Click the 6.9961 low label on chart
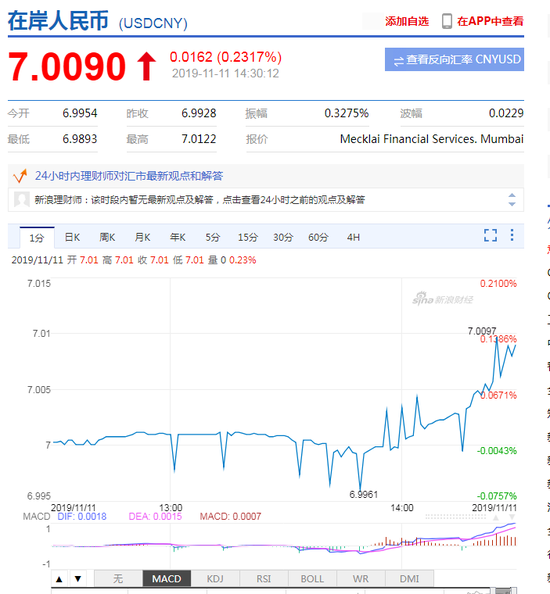Viewport: 550px width, 594px height. pos(363,494)
